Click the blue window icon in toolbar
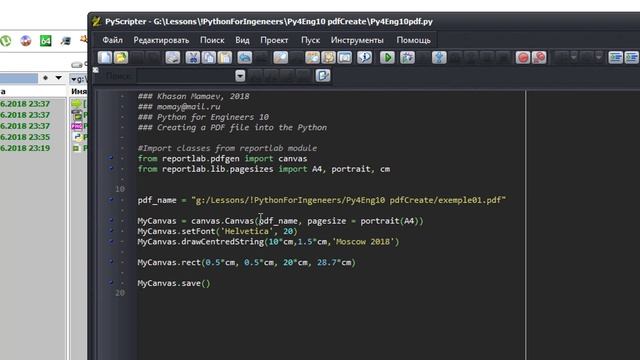This screenshot has height=360, width=640. [345, 58]
